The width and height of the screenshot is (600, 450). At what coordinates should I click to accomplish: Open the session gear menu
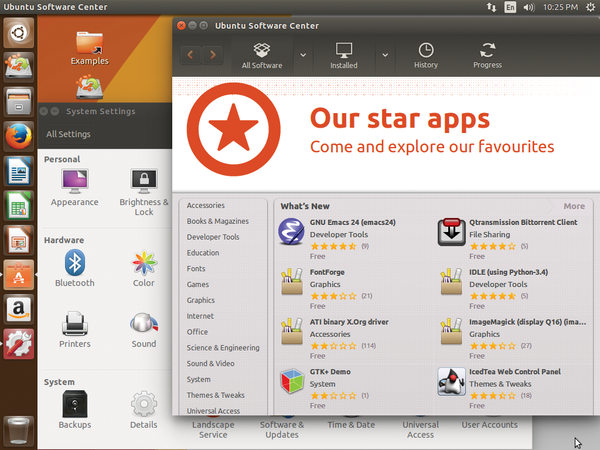tap(591, 7)
